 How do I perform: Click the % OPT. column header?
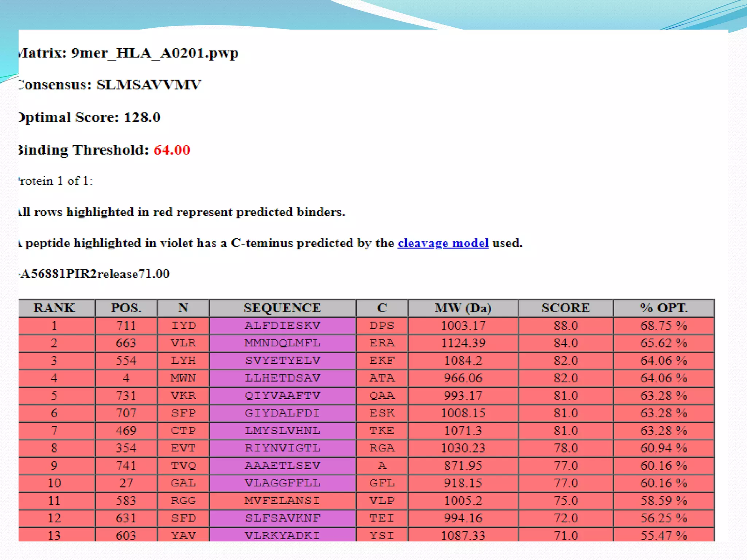click(x=664, y=308)
